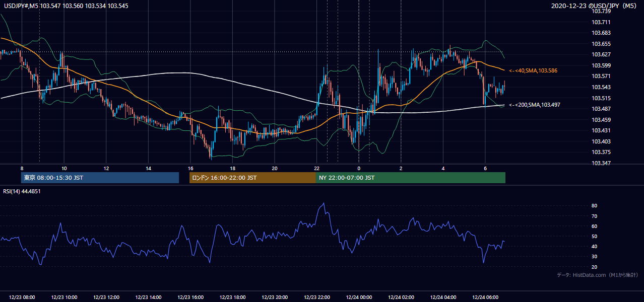Click hour label 0 under price chart

point(359,168)
